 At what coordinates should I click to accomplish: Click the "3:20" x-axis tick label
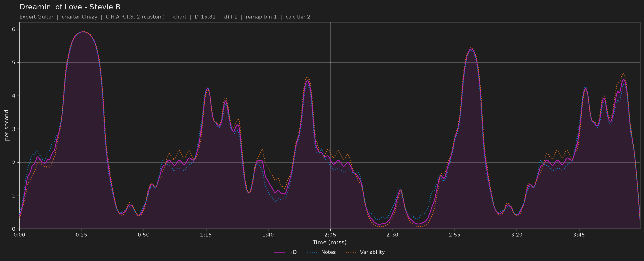(517, 235)
